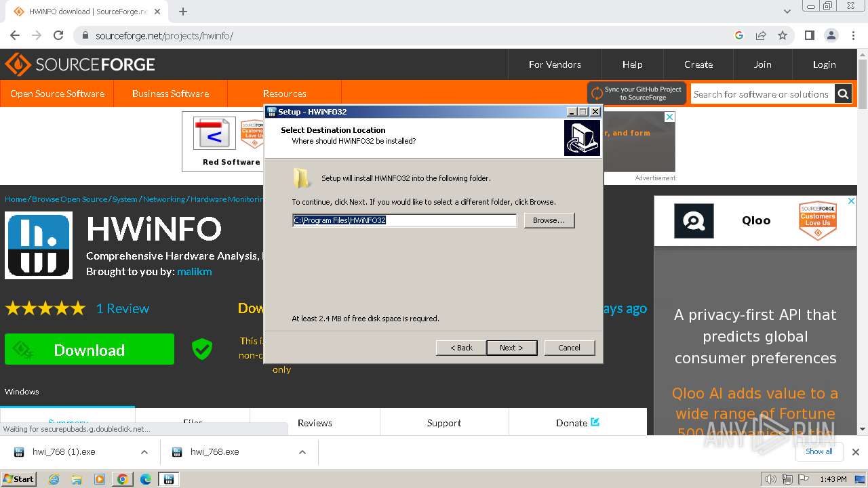Screen dimensions: 868x488
Task: Click the Windows platform label
Action: (x=22, y=392)
